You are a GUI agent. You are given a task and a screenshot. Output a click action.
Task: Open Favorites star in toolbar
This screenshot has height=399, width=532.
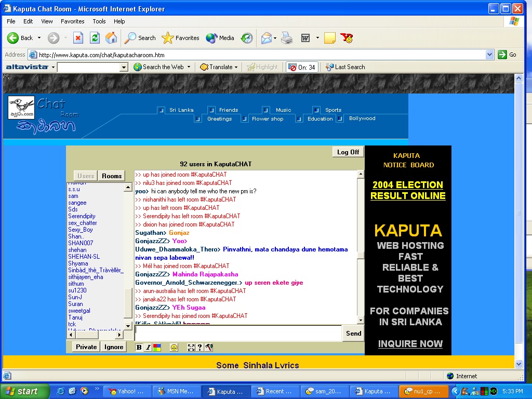[x=180, y=38]
